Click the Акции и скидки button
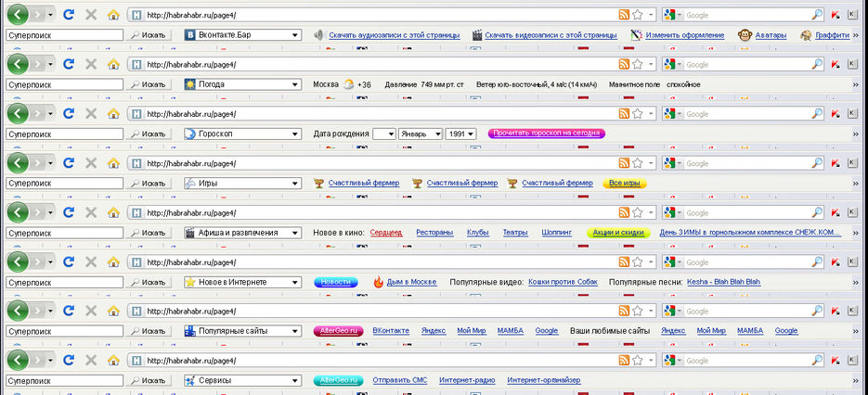 [x=618, y=233]
